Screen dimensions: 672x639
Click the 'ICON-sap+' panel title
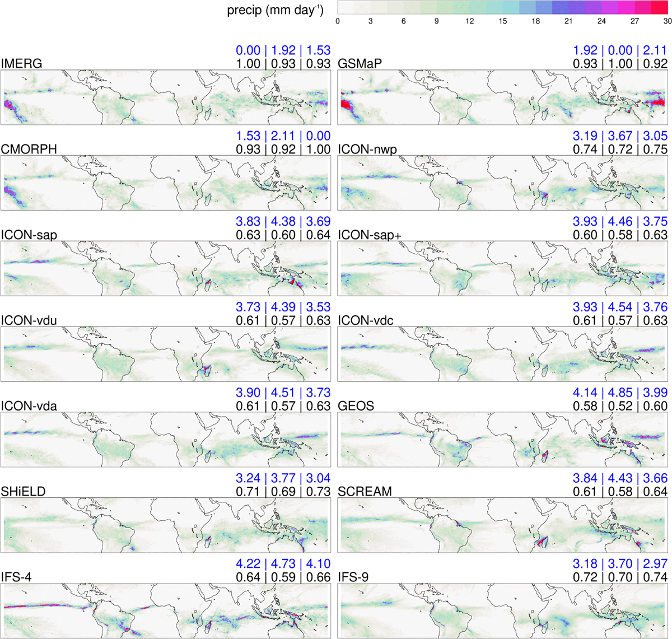(370, 235)
